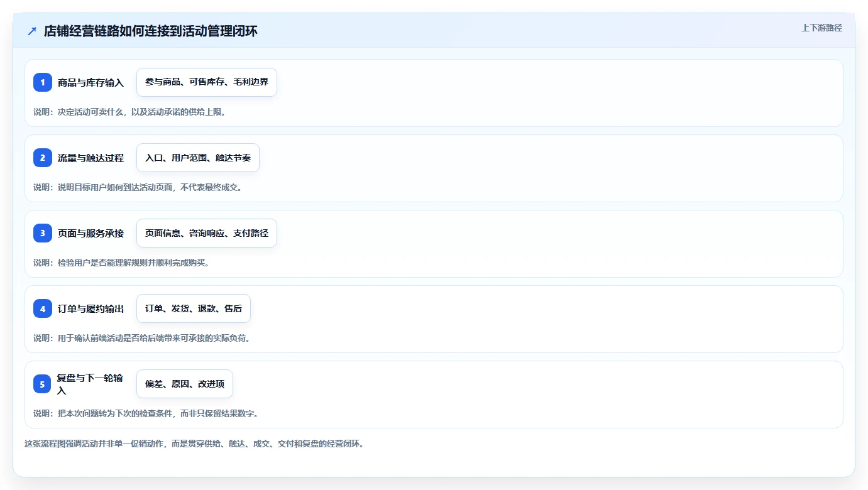Click the note '说明：说明目标用户如何到达活动页面…'
The width and height of the screenshot is (868, 490).
click(x=138, y=187)
